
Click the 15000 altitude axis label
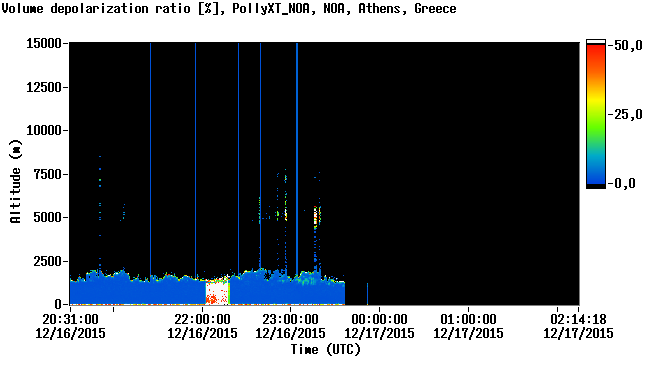tap(44, 43)
